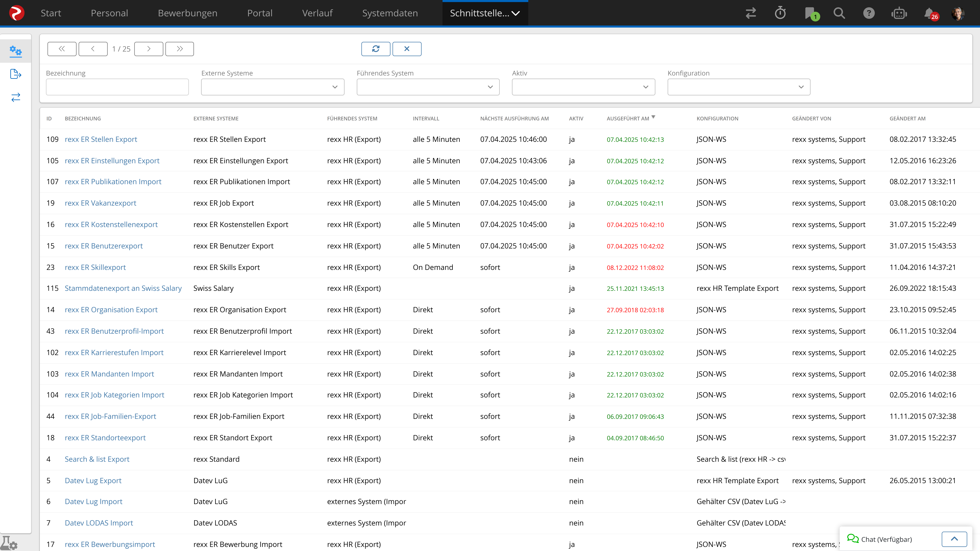Screen dimensions: 980x551
Task: Select the gears interface settings sidebar icon
Action: [x=16, y=51]
